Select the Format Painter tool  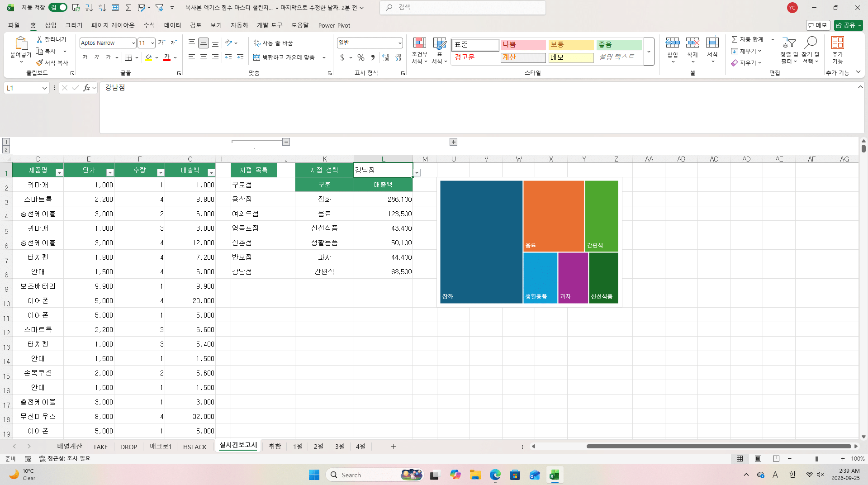tap(52, 63)
